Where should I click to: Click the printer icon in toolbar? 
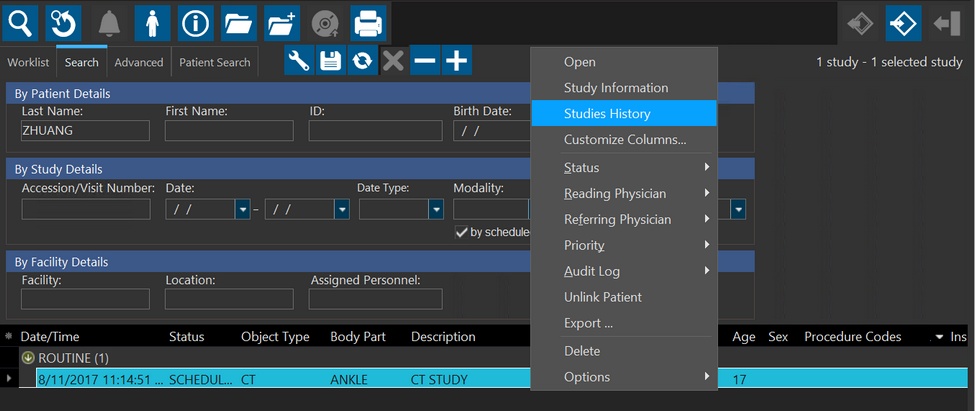click(x=367, y=23)
